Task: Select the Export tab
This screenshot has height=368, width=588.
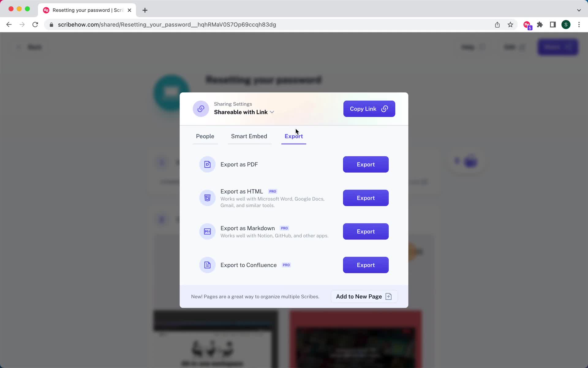Action: click(293, 136)
